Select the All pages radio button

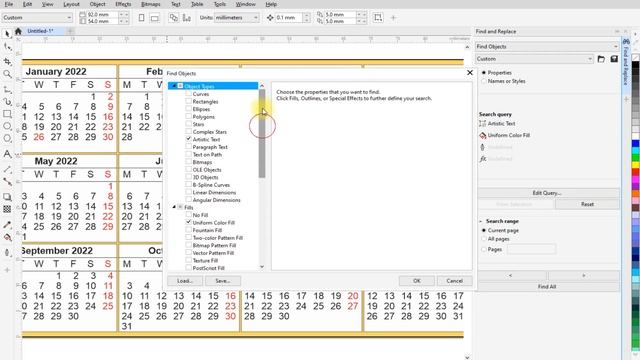click(x=484, y=239)
